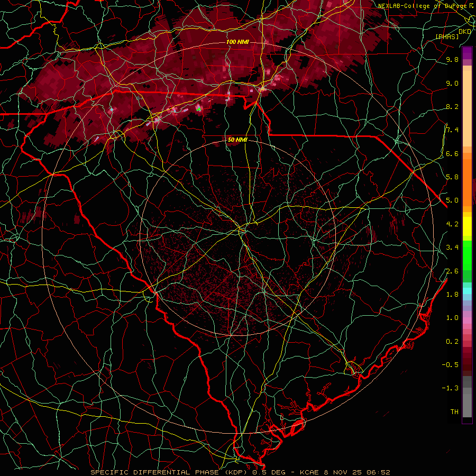476x476 pixels.
Task: Click the -1.3 scale value label
Action: [450, 388]
